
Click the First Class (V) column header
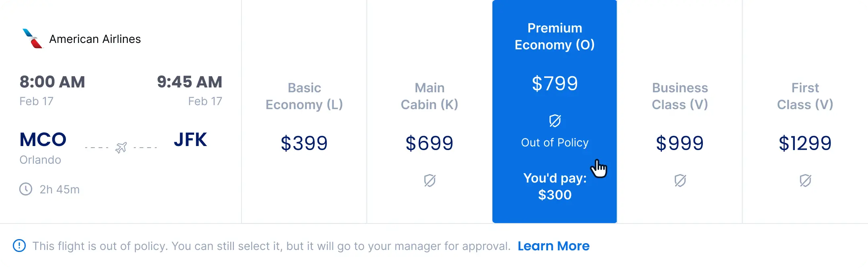[x=805, y=96]
